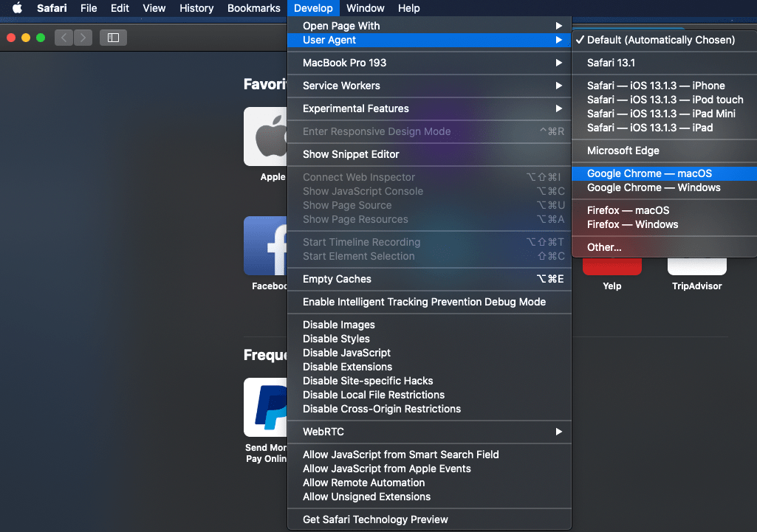Expand the WebRTC submenu
Image resolution: width=757 pixels, height=532 pixels.
click(429, 432)
